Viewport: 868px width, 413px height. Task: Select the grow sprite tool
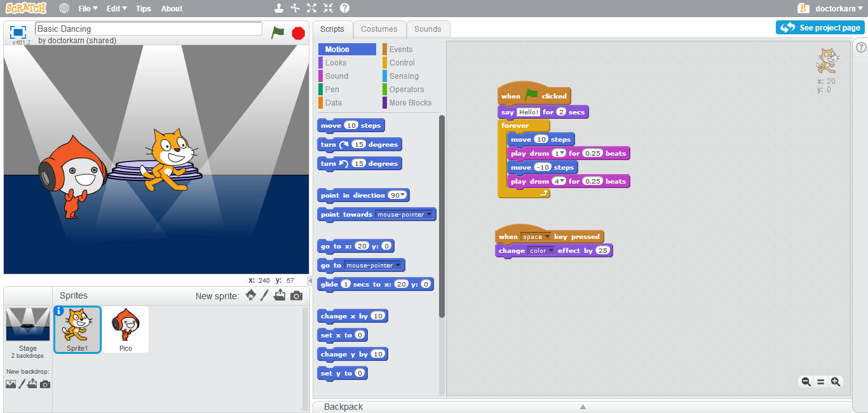coord(311,8)
